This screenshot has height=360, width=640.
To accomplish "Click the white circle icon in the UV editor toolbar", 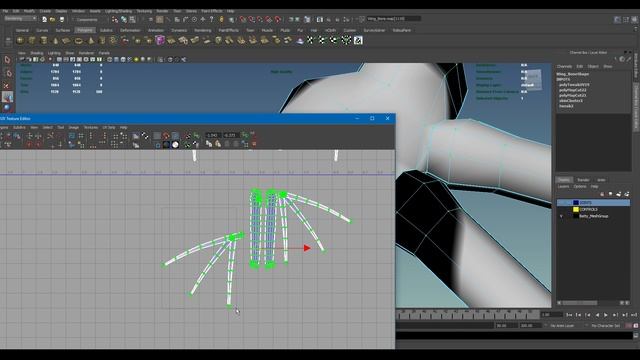I will pos(175,144).
